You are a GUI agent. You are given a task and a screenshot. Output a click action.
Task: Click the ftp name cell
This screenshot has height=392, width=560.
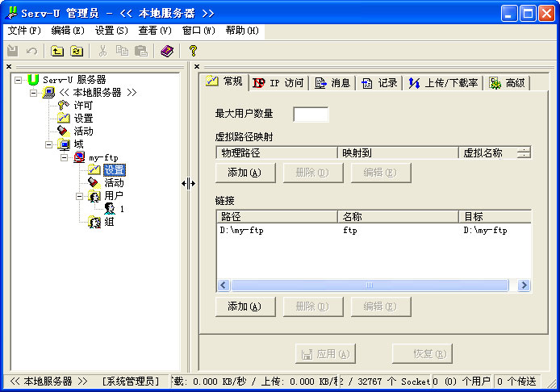pyautogui.click(x=350, y=230)
